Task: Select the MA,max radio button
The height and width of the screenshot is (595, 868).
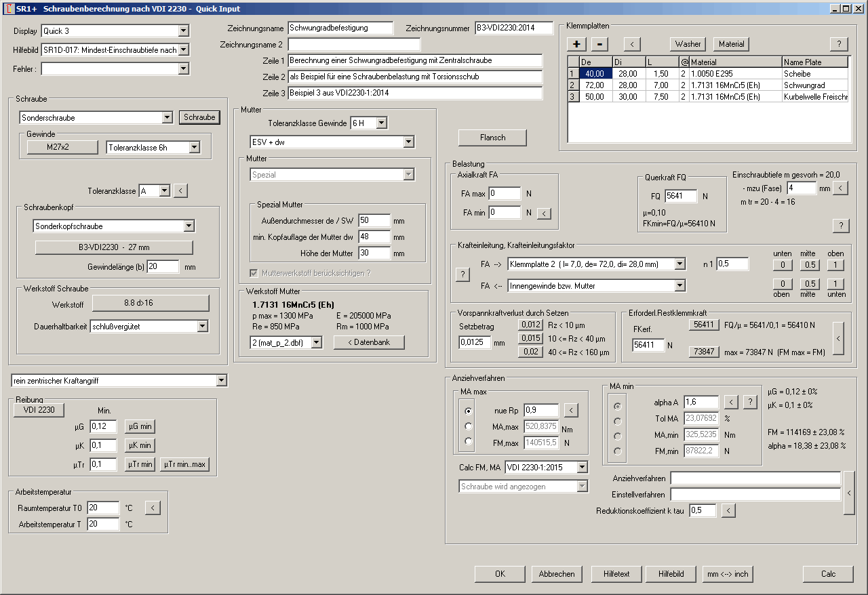Action: tap(468, 426)
